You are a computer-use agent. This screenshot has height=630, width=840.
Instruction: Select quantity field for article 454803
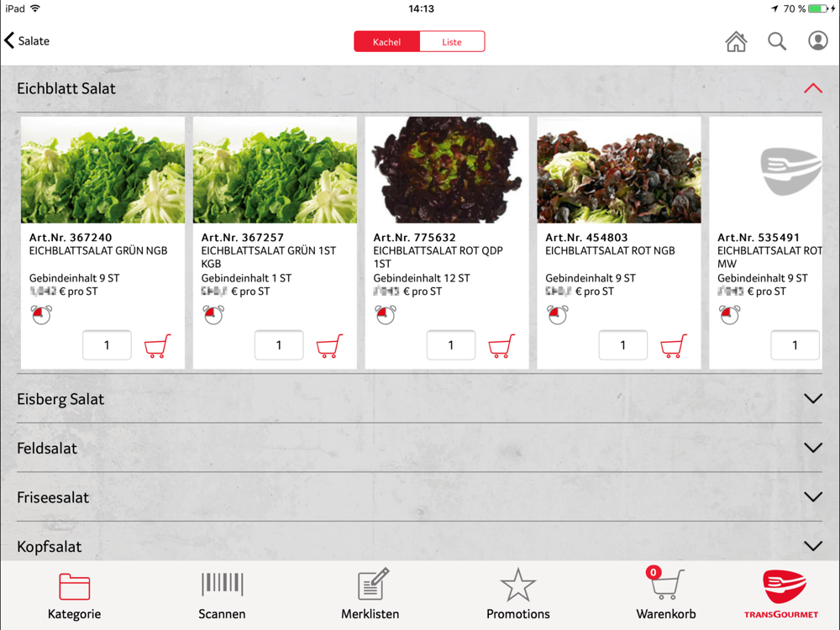pos(622,345)
